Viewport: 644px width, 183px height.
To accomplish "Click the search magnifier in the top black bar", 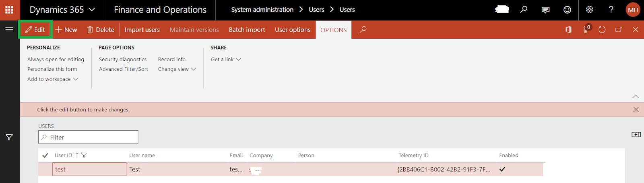I will pyautogui.click(x=524, y=9).
